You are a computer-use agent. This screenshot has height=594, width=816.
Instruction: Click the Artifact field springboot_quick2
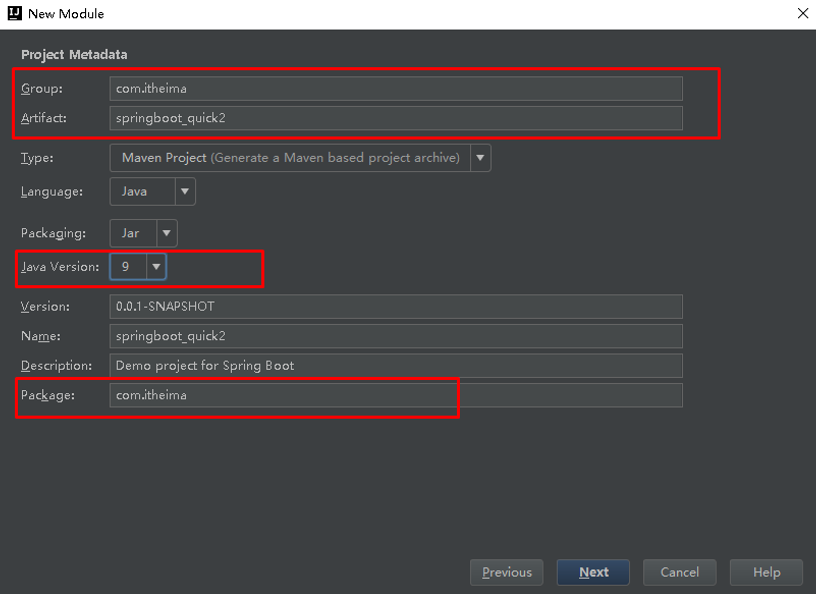[396, 118]
